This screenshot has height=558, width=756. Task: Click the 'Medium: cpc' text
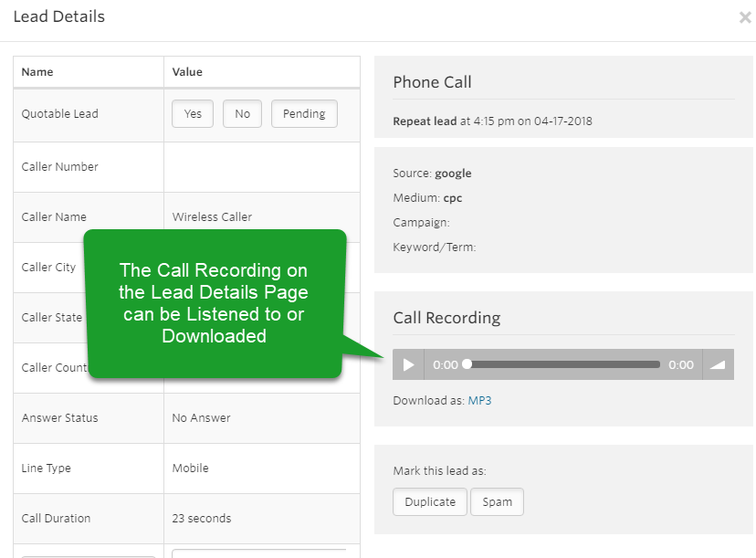[427, 198]
